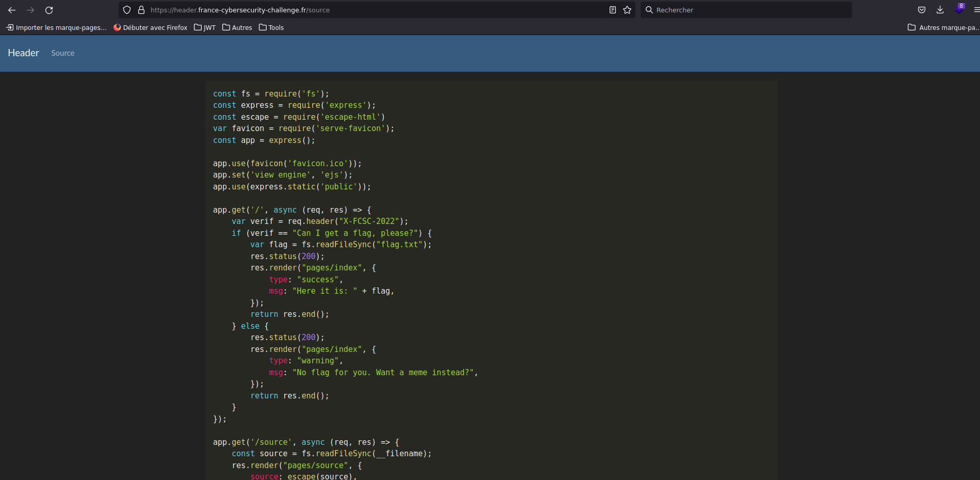Viewport: 980px width, 480px height.
Task: Expand the Autres bookmarks folder
Action: point(237,27)
